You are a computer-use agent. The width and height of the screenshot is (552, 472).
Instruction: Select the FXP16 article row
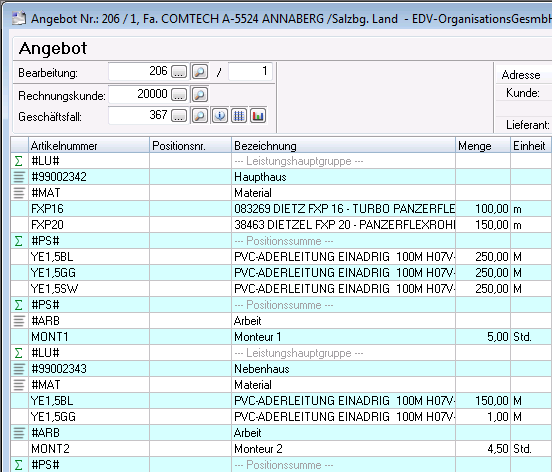coord(281,209)
